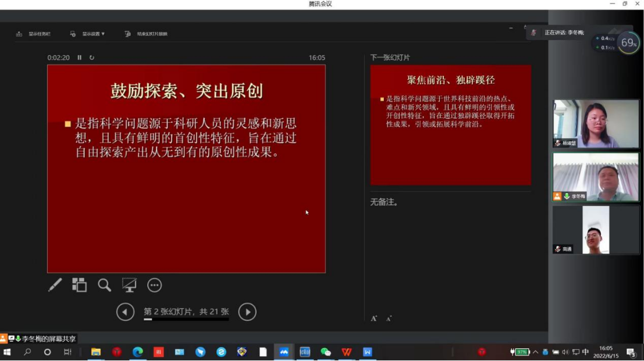Decrease the notes text size
Image resolution: width=644 pixels, height=361 pixels.
tap(389, 319)
